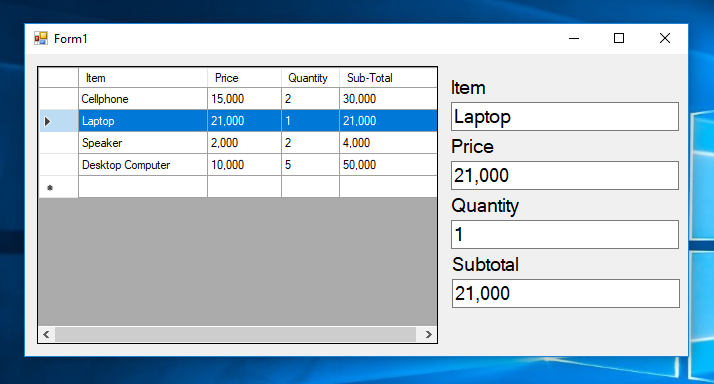Viewport: 714px width, 384px height.
Task: Click the Sub-Total column header
Action: pos(388,78)
